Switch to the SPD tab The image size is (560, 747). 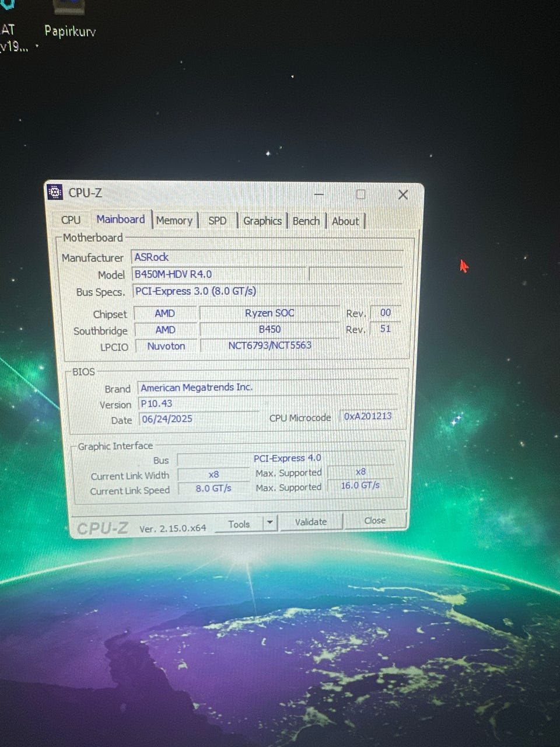tap(218, 221)
